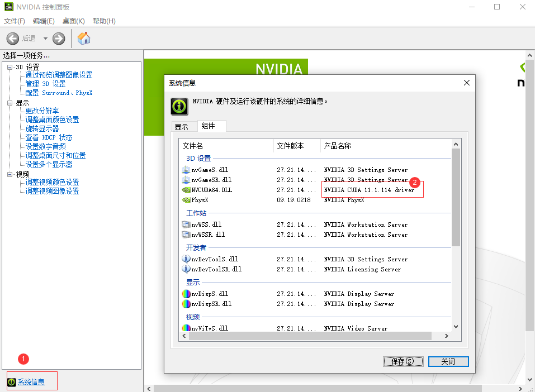Click the info icon in System Information dialog

point(179,106)
